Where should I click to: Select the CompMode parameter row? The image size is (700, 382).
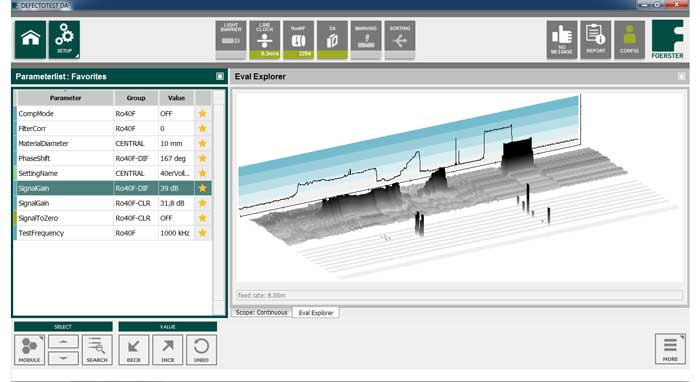pyautogui.click(x=113, y=113)
